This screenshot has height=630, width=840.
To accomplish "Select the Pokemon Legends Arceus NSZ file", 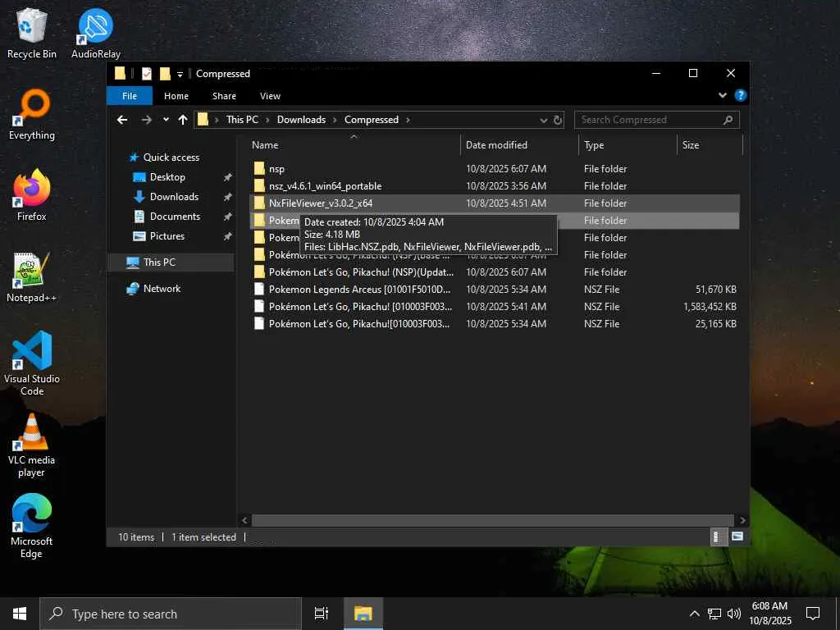I will click(x=495, y=290).
